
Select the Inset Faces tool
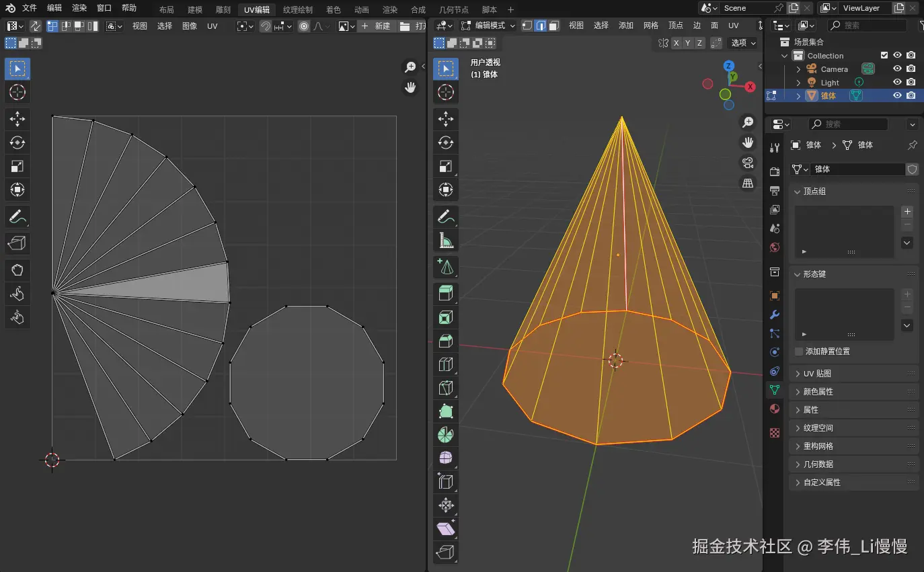pos(445,317)
